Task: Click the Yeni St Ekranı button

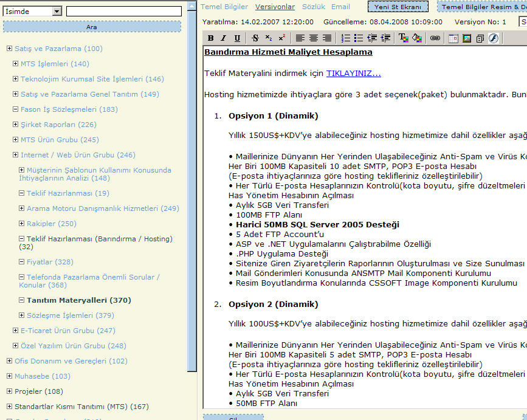Action: coord(398,7)
